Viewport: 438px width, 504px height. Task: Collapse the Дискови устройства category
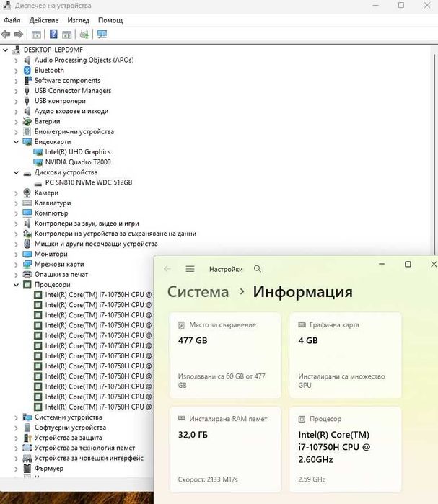pos(16,172)
